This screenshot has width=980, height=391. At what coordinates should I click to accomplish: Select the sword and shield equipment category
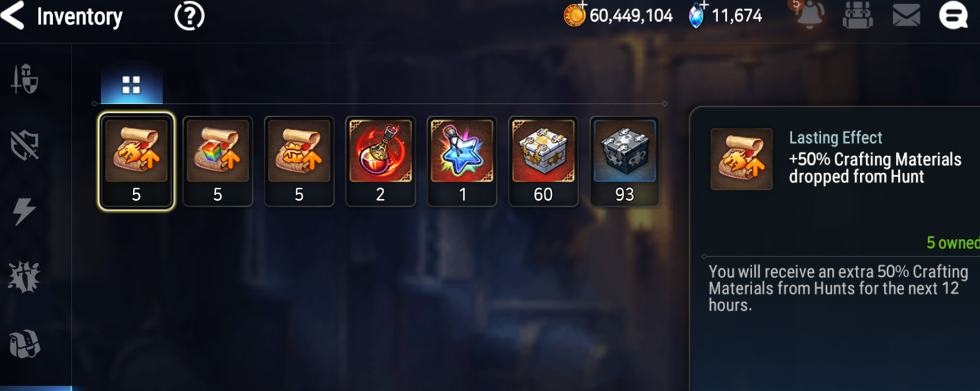[24, 79]
